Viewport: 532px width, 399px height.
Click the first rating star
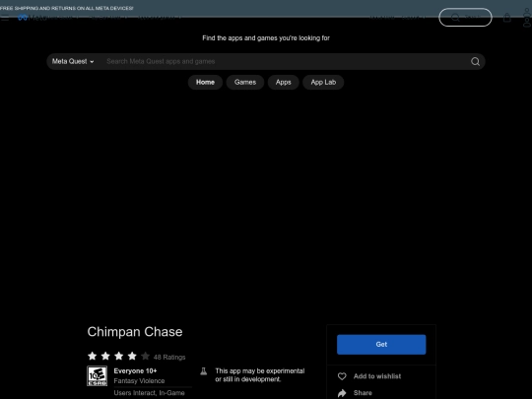point(92,357)
